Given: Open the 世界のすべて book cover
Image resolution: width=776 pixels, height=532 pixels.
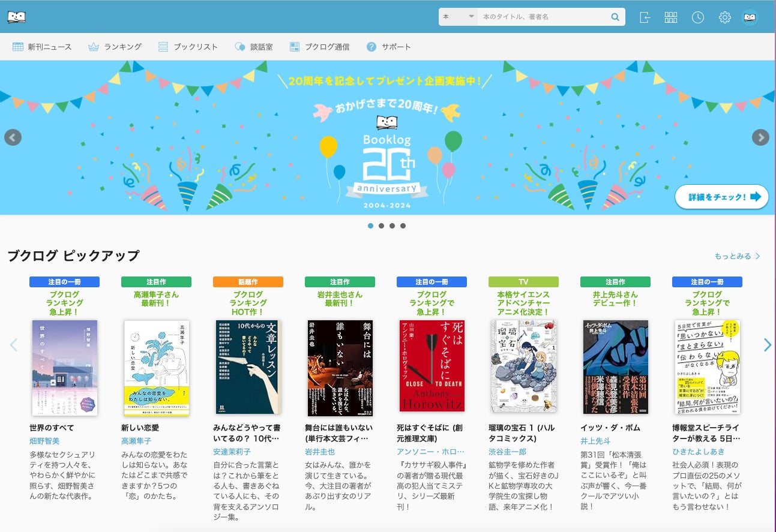Looking at the screenshot, I should click(x=64, y=368).
